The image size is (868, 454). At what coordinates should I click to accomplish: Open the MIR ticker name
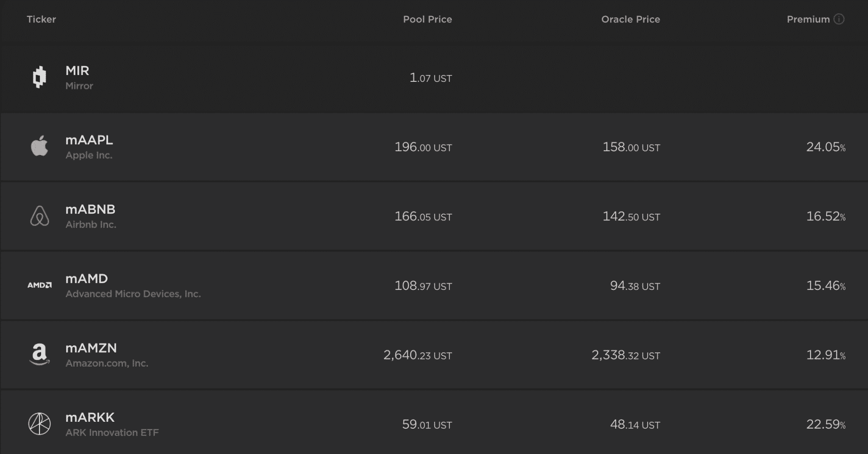[x=77, y=70]
